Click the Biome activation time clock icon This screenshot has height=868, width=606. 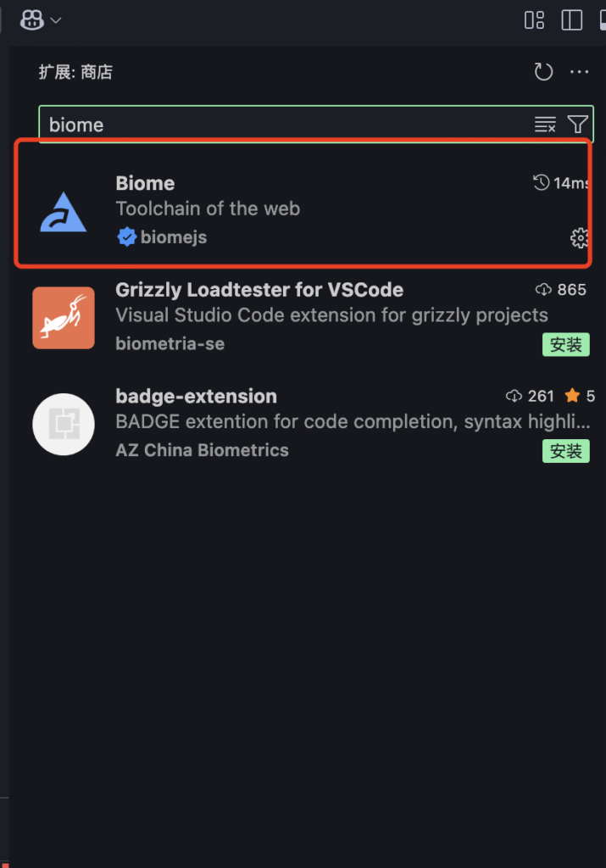pyautogui.click(x=542, y=183)
